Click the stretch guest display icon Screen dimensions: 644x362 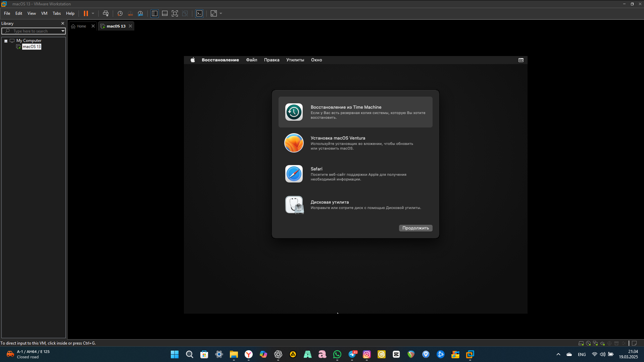click(x=214, y=13)
